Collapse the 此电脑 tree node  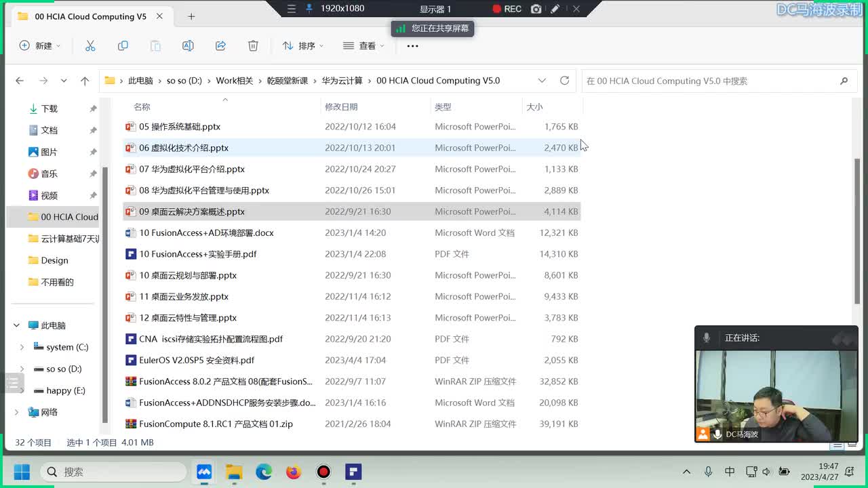click(17, 325)
